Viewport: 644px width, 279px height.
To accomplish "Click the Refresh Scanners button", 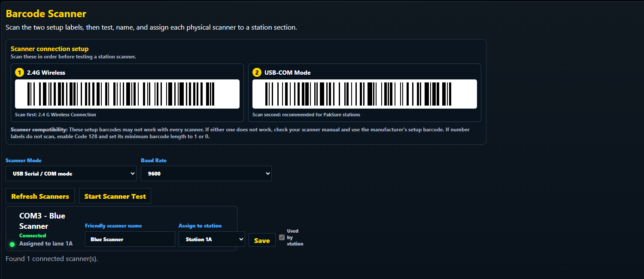I will pyautogui.click(x=40, y=196).
